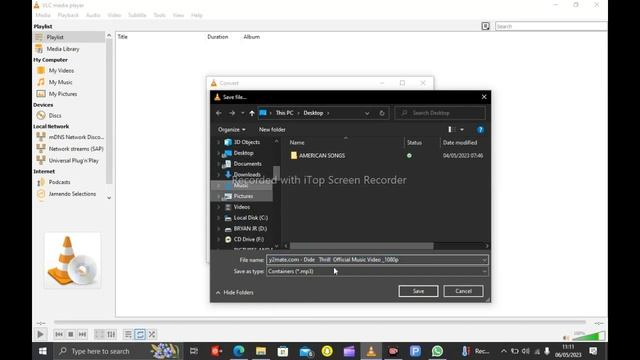Open the View menu in VLC
Image resolution: width=640 pixels, height=360 pixels.
pos(178,15)
